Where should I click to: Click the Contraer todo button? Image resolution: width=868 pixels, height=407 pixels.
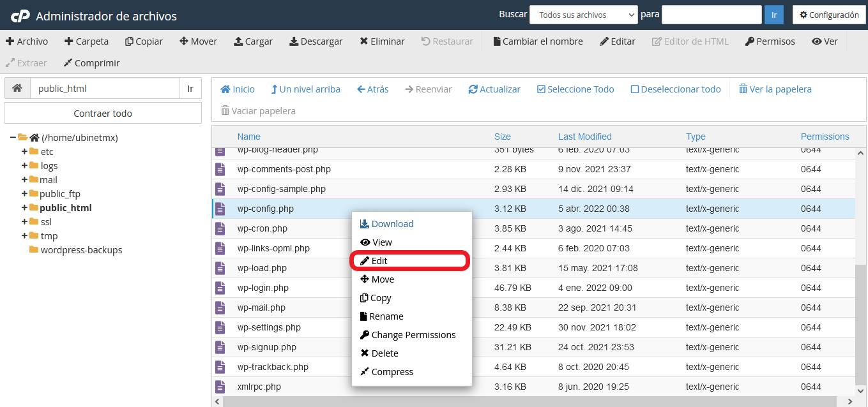coord(103,114)
